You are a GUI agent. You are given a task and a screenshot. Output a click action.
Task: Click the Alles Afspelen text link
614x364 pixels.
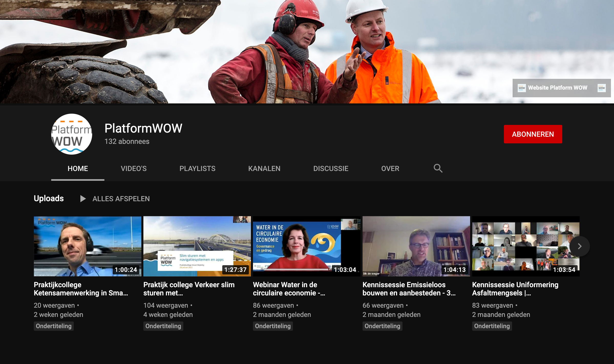point(121,199)
